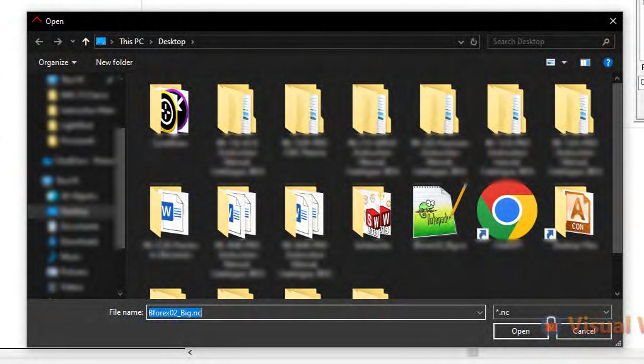The image size is (644, 364).
Task: Open the recent locations dropdown arrow
Action: pyautogui.click(x=73, y=42)
